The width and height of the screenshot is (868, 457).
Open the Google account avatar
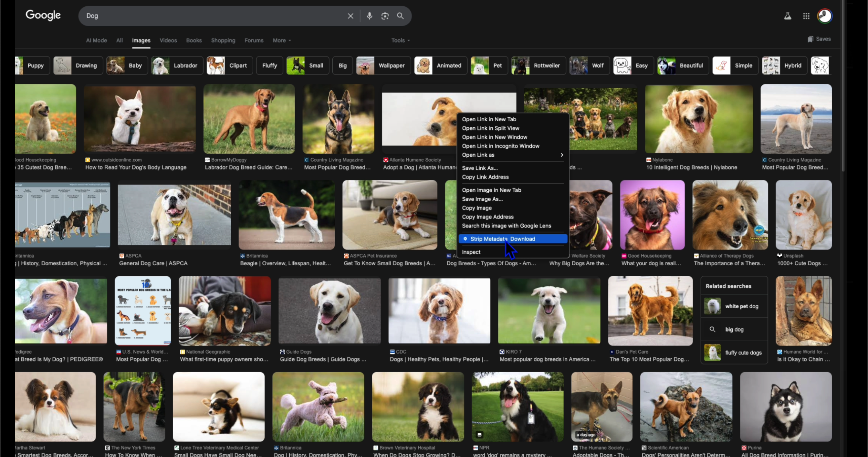point(825,16)
